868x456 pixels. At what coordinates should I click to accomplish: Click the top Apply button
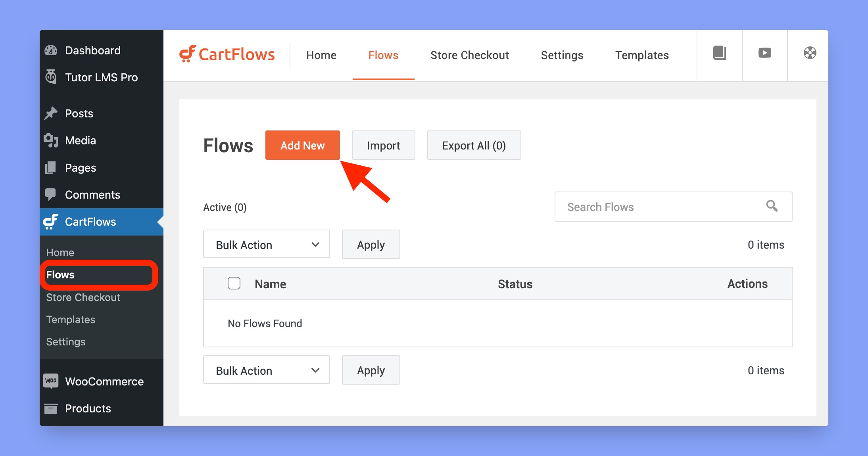371,244
